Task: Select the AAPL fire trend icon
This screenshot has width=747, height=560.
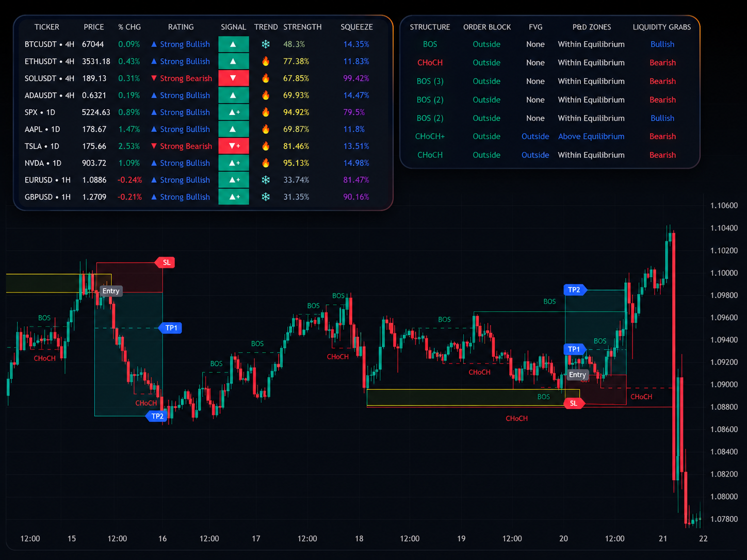Action: coord(266,129)
